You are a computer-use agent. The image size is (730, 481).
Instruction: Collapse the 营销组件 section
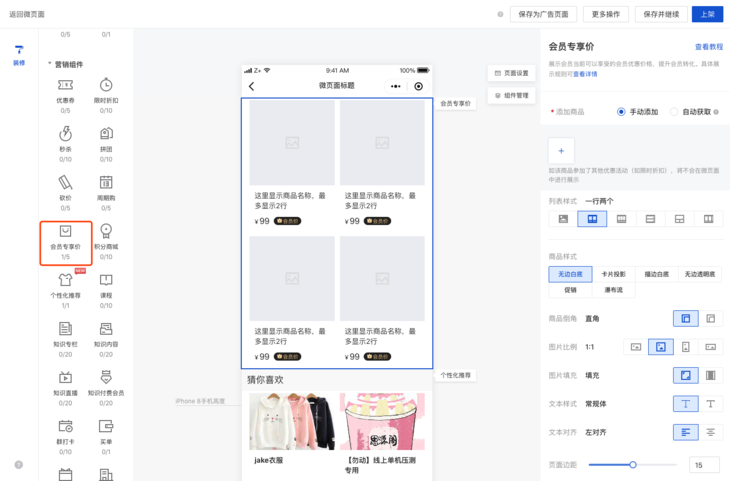click(50, 64)
